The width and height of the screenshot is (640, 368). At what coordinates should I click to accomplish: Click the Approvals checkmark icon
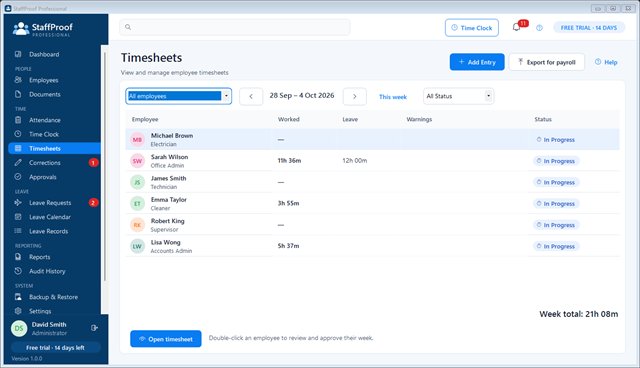click(18, 177)
